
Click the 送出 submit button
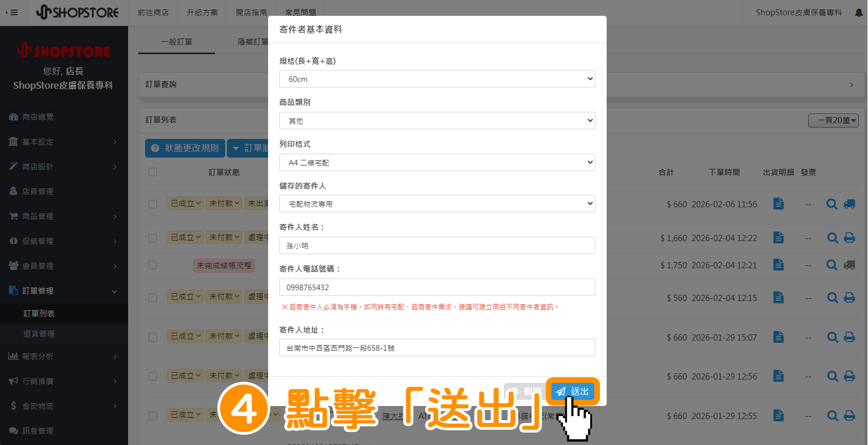573,391
